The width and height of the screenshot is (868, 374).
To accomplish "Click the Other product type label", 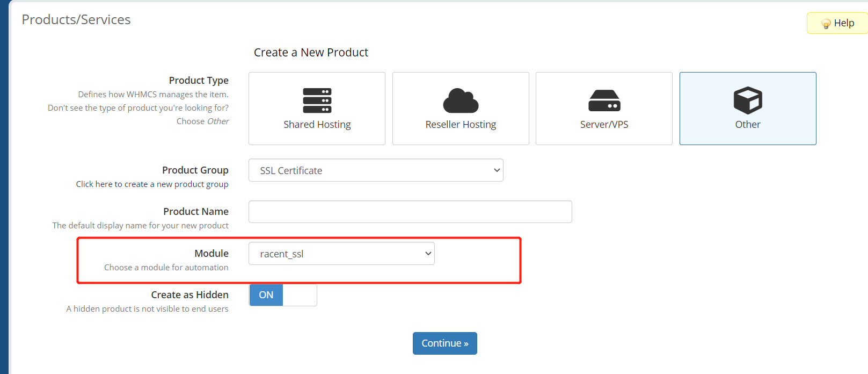I will [x=748, y=125].
